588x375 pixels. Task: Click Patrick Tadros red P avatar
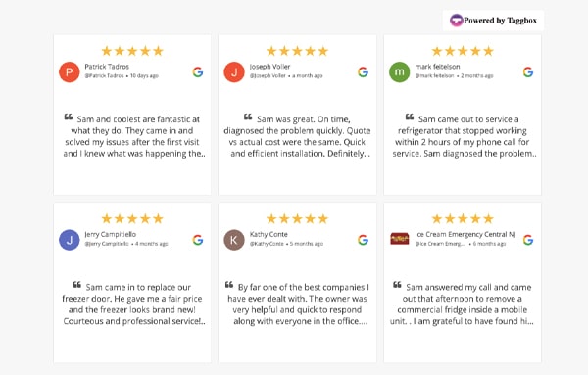pyautogui.click(x=70, y=71)
